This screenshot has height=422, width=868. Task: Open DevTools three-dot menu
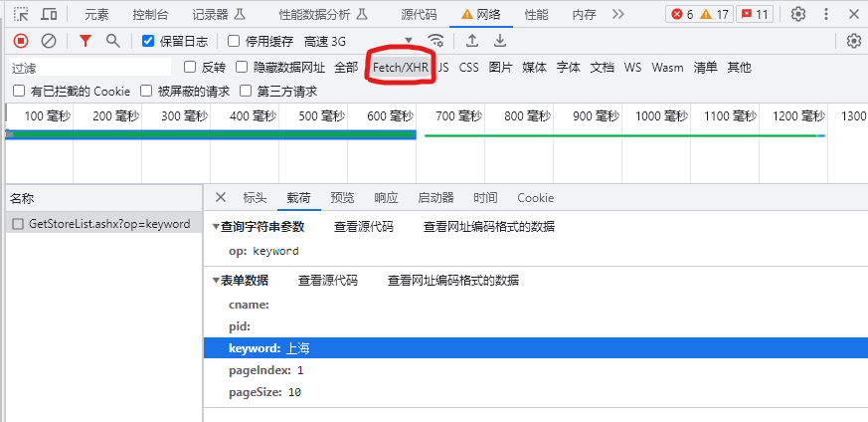tap(826, 14)
